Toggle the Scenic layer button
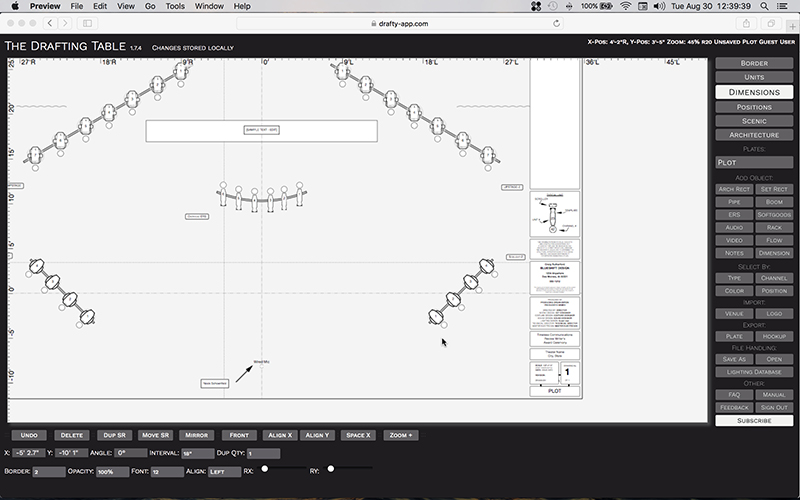 754,121
